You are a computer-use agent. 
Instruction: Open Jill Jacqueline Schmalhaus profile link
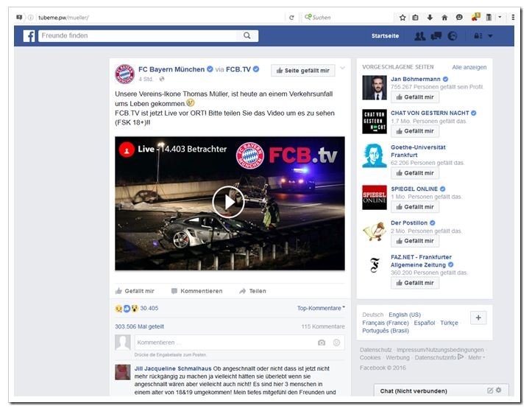tap(173, 368)
